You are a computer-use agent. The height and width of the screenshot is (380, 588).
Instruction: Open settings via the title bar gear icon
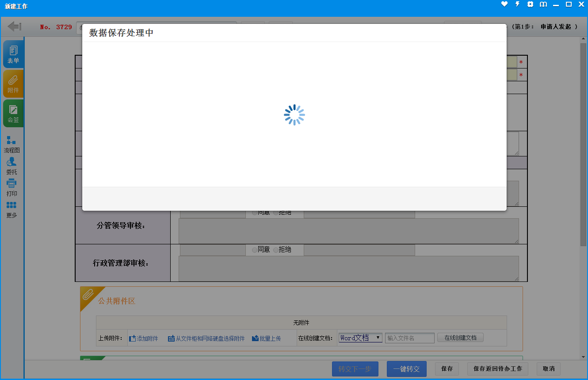click(530, 4)
